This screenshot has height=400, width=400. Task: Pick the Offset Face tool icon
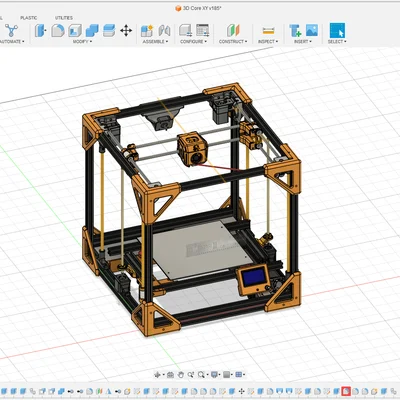109,30
